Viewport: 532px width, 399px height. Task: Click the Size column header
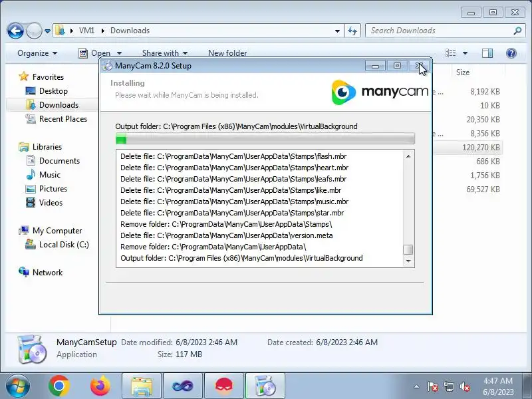pos(463,72)
